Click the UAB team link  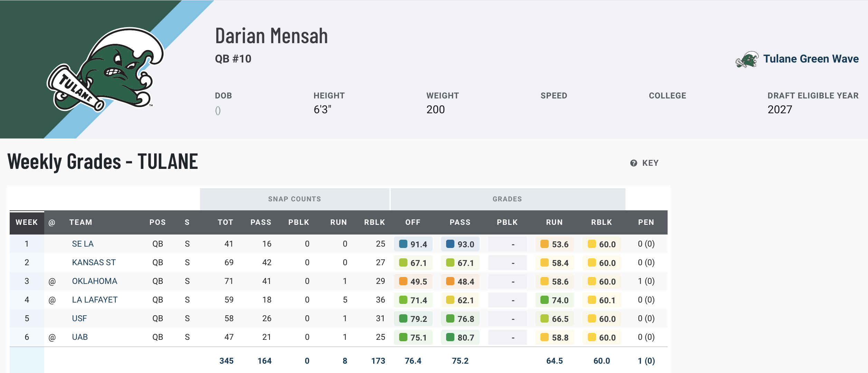coord(79,337)
